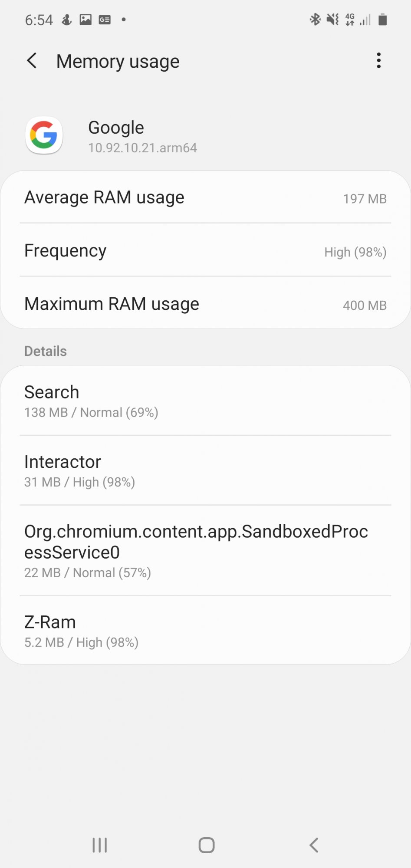Tap the 4G signal indicator
The width and height of the screenshot is (411, 868).
[350, 20]
